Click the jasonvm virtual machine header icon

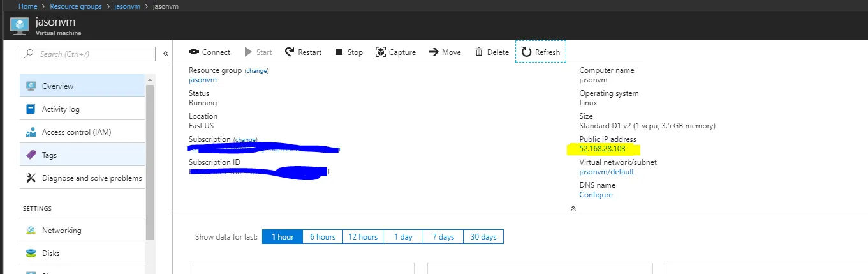[20, 26]
